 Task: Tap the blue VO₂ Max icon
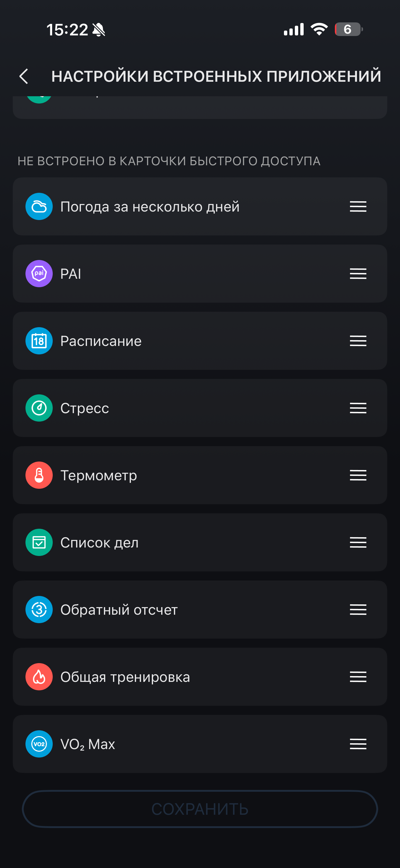(x=39, y=744)
